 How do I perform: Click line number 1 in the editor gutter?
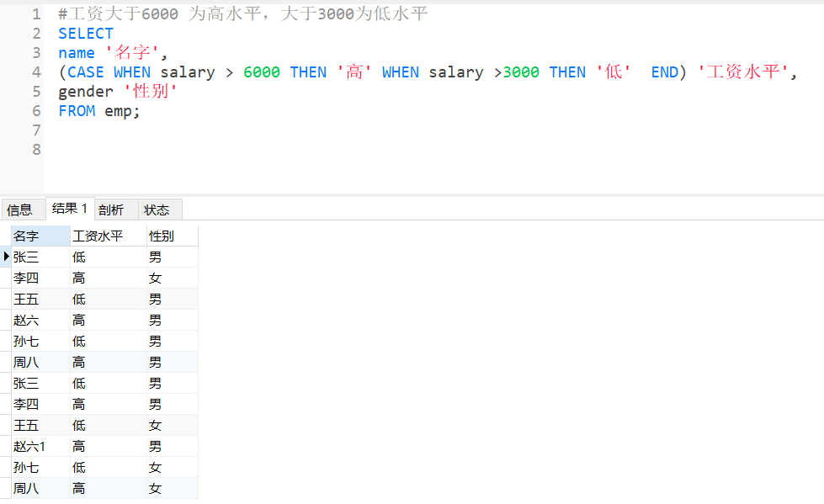(x=36, y=14)
